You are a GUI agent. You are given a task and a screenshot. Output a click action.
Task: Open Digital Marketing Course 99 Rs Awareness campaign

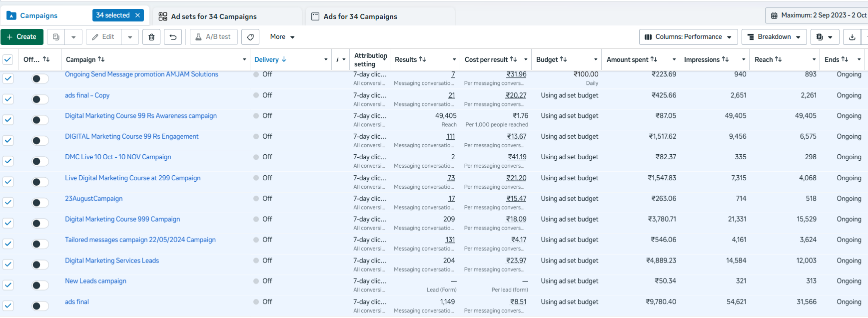pyautogui.click(x=141, y=116)
